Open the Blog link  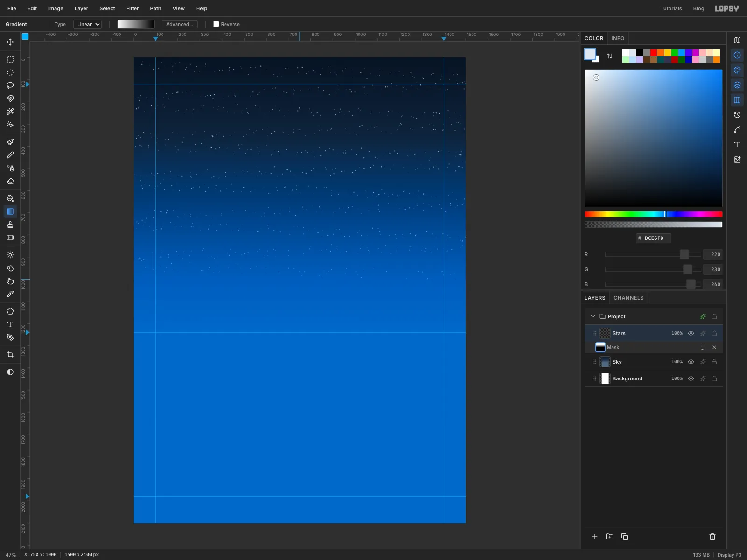(x=698, y=8)
